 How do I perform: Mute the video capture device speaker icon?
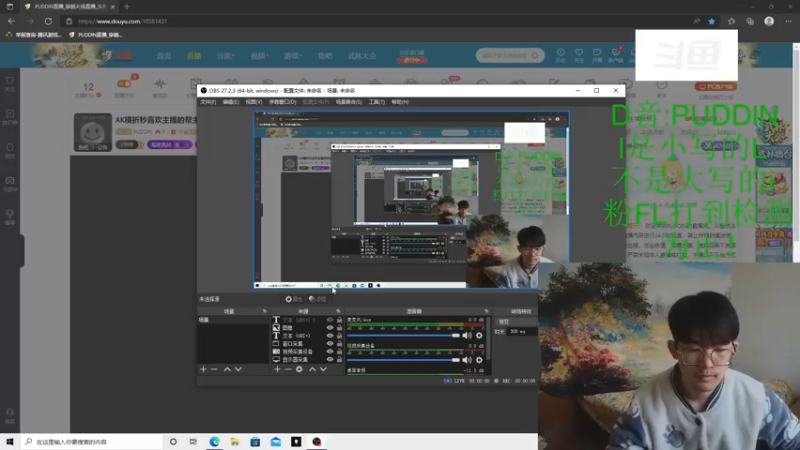(x=467, y=360)
